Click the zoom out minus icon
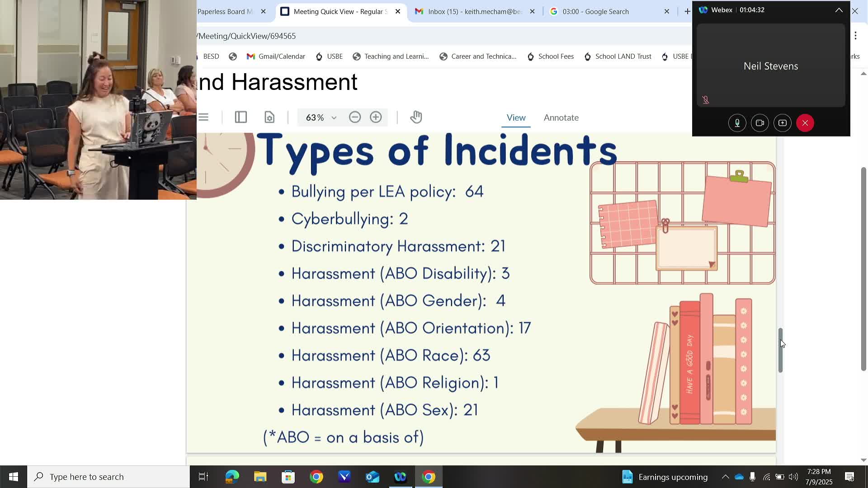868x488 pixels. pyautogui.click(x=355, y=117)
